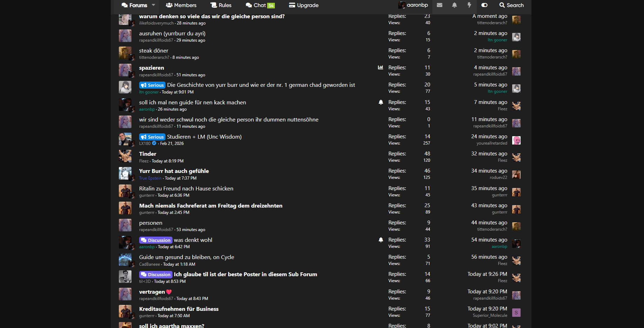Click the poll icon on spazieren thread

pyautogui.click(x=380, y=68)
